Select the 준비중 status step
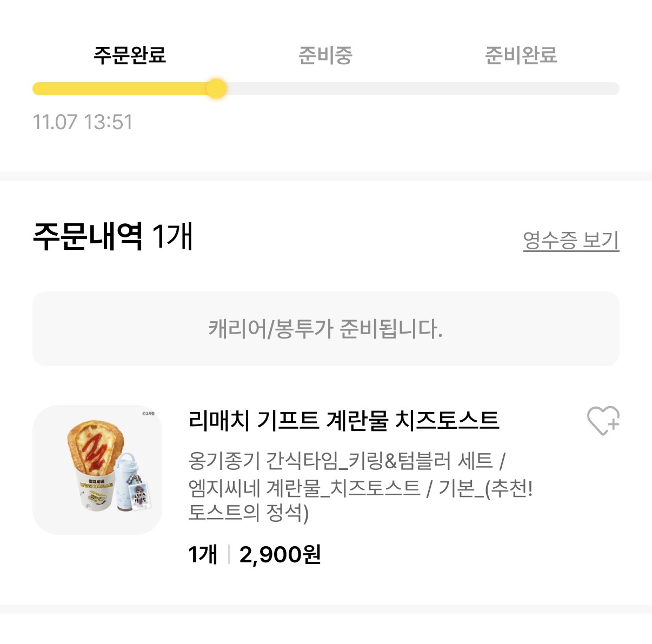 325,55
